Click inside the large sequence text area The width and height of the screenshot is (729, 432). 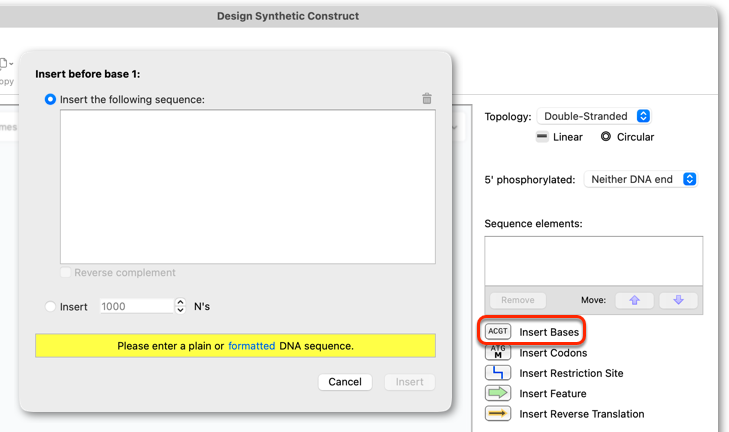[248, 186]
